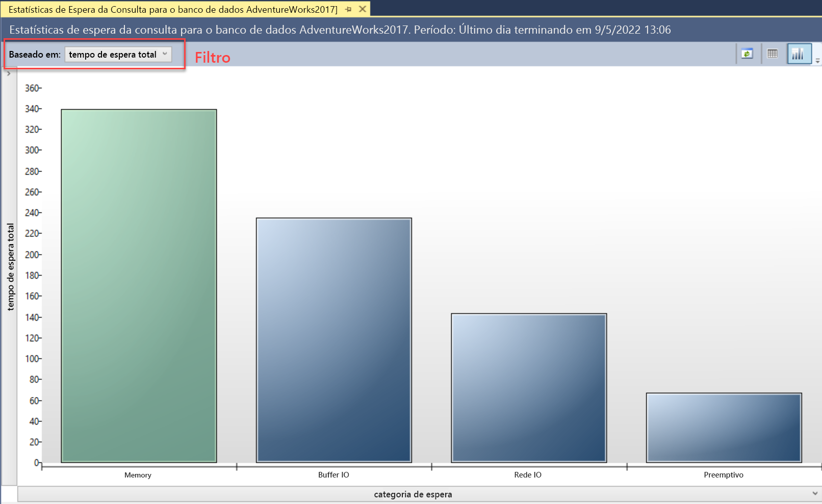
Task: Click the report title with AdventureWorks2017 period
Action: pyautogui.click(x=340, y=30)
